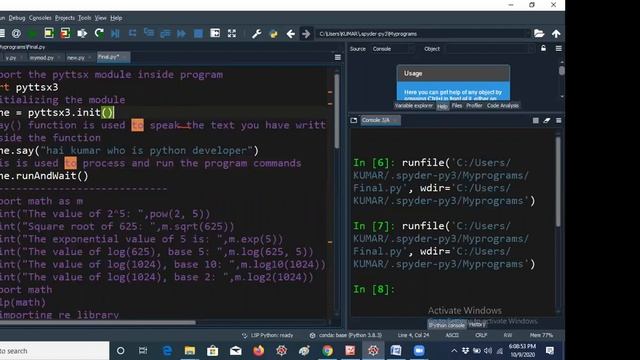Viewport: 640px width, 360px height.
Task: Click working directory path field
Action: click(x=422, y=33)
